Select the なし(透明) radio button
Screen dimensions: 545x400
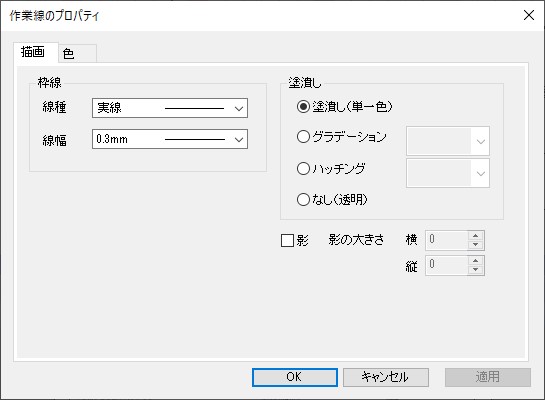point(303,199)
